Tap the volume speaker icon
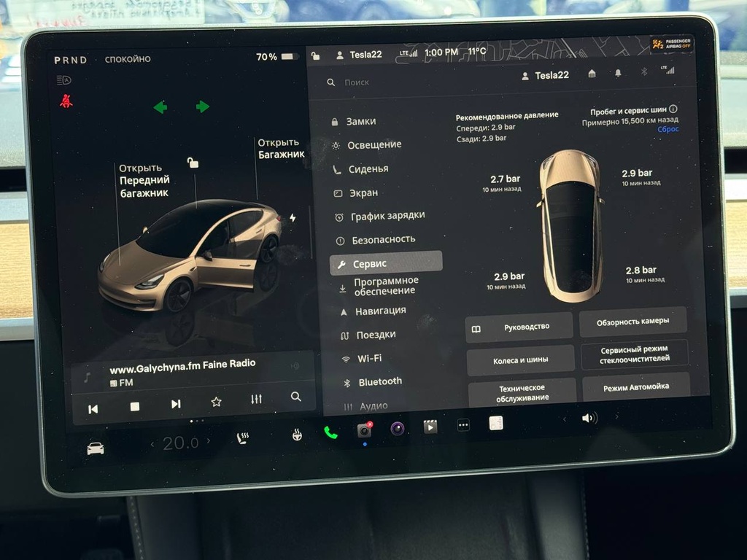 pyautogui.click(x=588, y=418)
